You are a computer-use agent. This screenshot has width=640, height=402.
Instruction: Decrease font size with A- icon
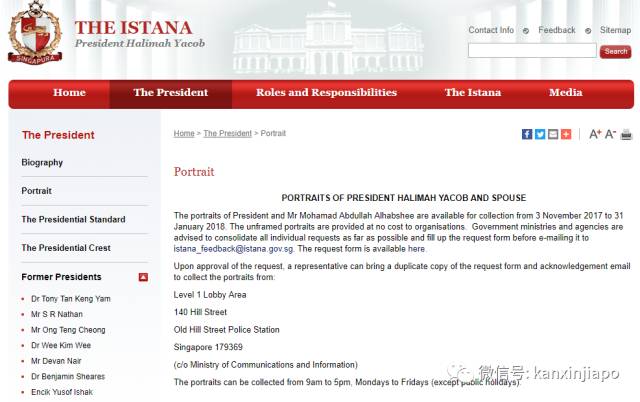[610, 134]
